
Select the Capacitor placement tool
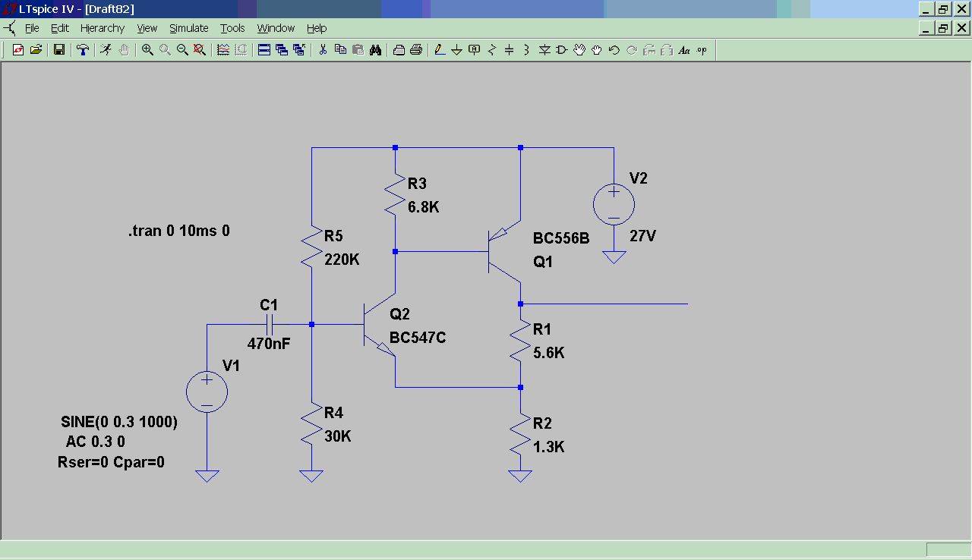[509, 50]
